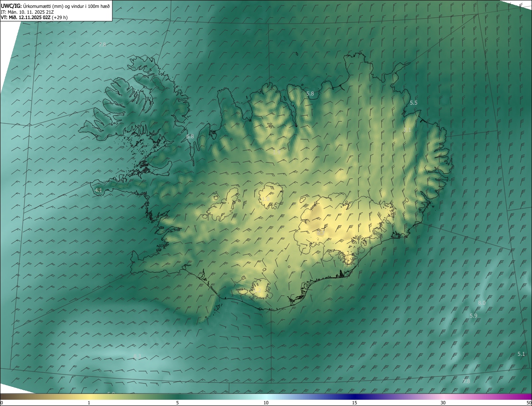This screenshot has height=406, width=532.
Task: Click the "50" tick label on the color scale
Action: click(x=528, y=403)
